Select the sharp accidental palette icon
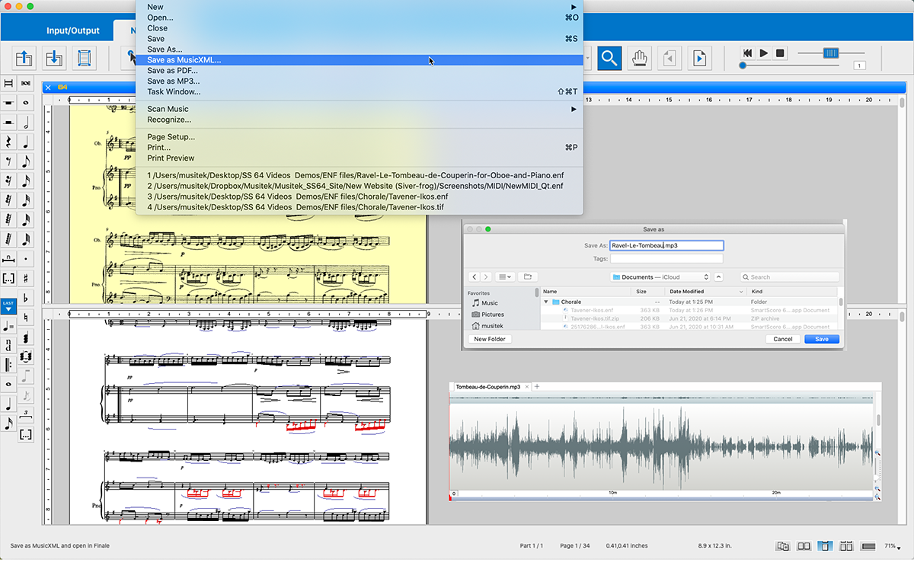 (x=26, y=279)
